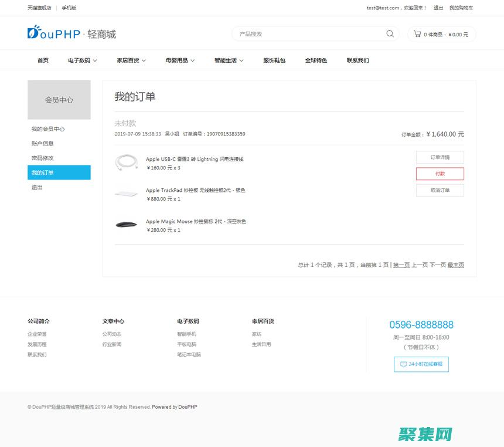Expand the 智能生活 dropdown menu
The image size is (504, 447).
pyautogui.click(x=229, y=60)
